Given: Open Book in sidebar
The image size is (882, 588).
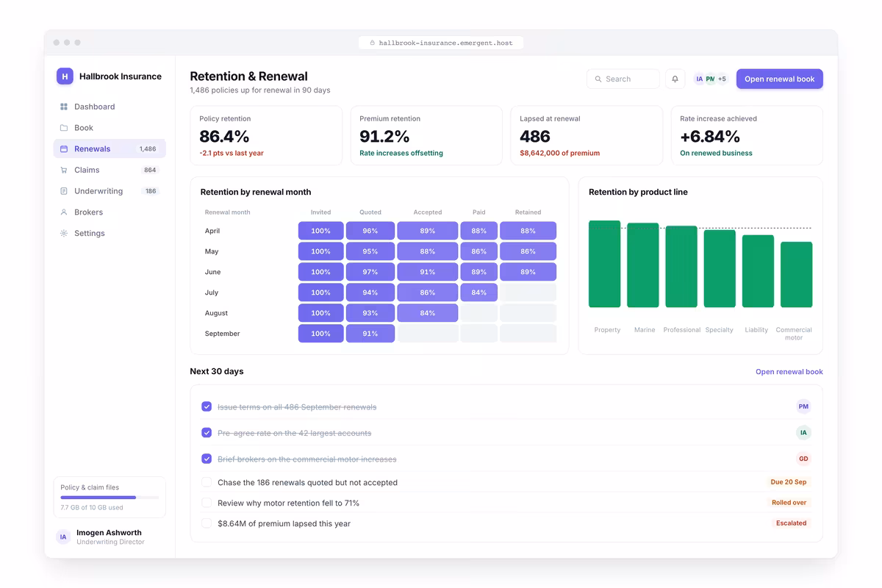Looking at the screenshot, I should [110, 128].
